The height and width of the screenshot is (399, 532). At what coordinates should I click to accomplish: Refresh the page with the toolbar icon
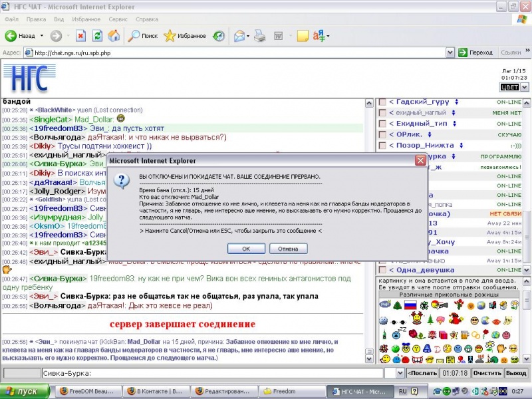click(x=97, y=36)
